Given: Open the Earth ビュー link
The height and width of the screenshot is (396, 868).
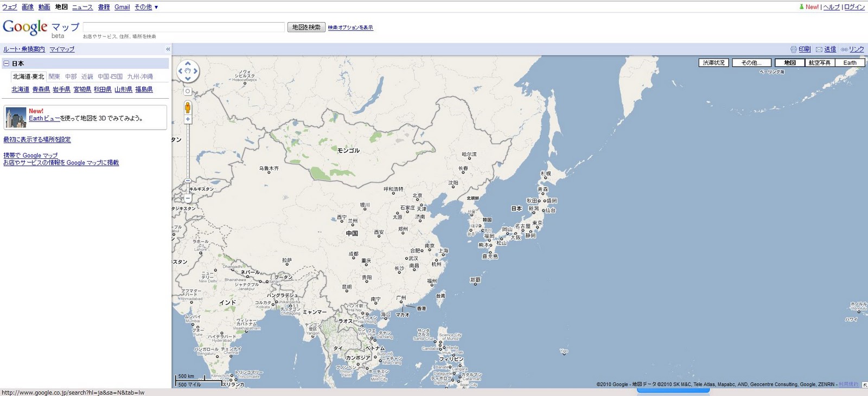Looking at the screenshot, I should 44,118.
